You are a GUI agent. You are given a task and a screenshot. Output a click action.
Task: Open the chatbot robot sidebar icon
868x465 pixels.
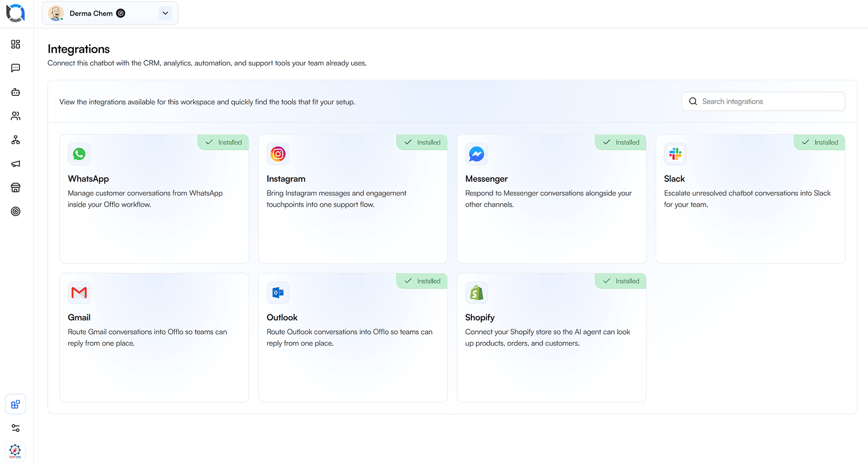[16, 92]
